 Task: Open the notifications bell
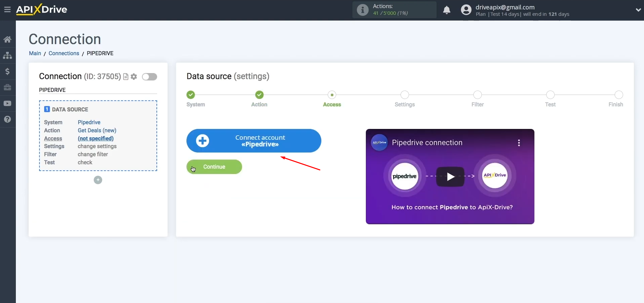click(447, 10)
